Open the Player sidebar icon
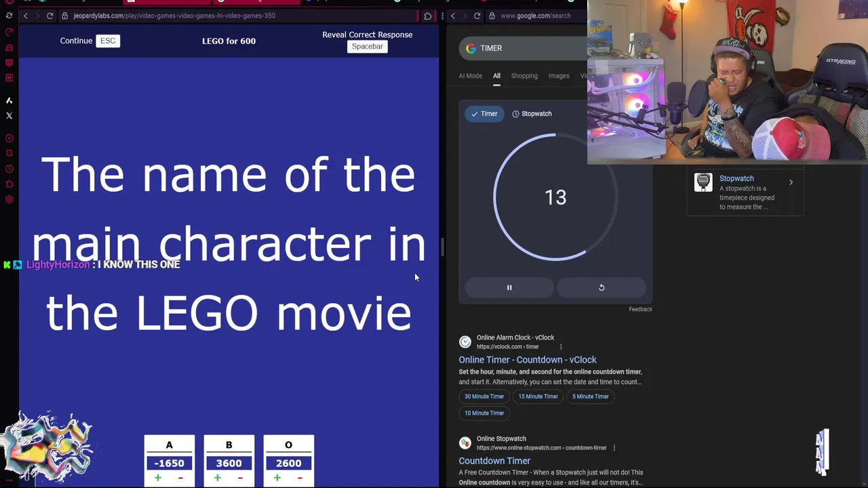 [x=9, y=138]
